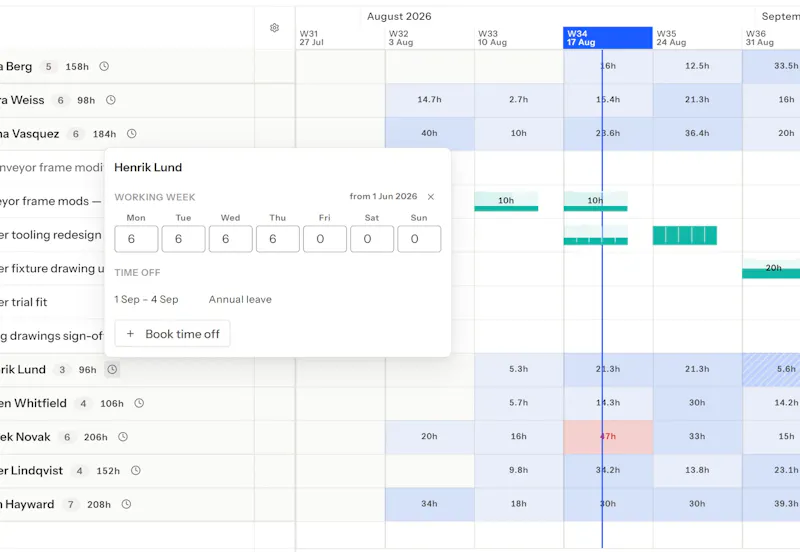Edit Saturday working hours field
This screenshot has width=800, height=552.
tap(372, 239)
